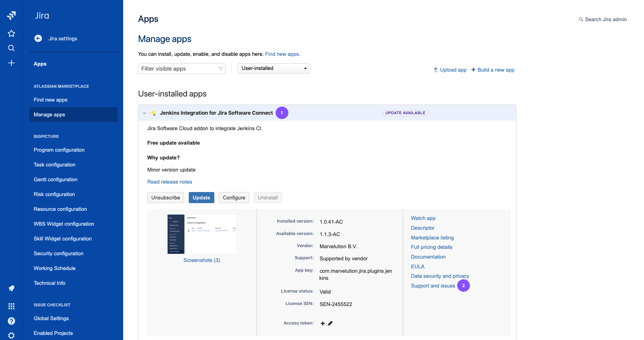Click the Upload app link
This screenshot has height=340, width=644.
click(x=453, y=70)
